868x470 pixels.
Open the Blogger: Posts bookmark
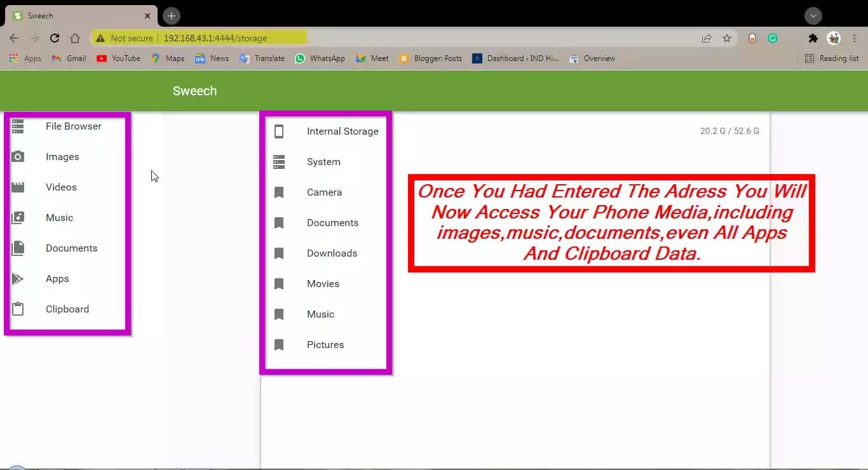click(431, 58)
